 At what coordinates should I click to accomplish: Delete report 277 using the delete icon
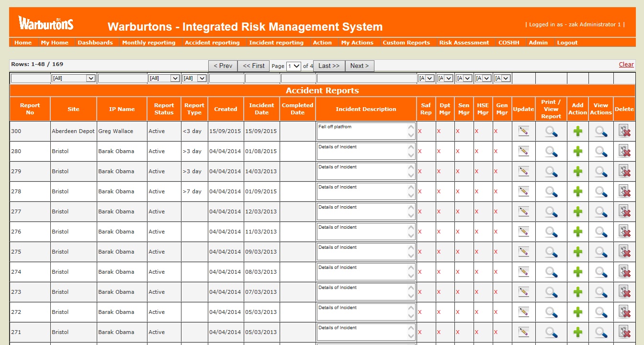point(624,211)
